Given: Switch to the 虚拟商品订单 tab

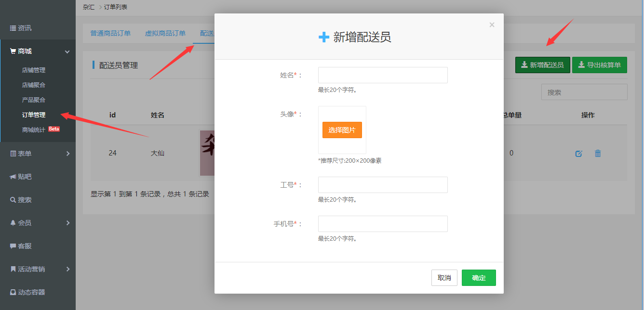Looking at the screenshot, I should [165, 33].
